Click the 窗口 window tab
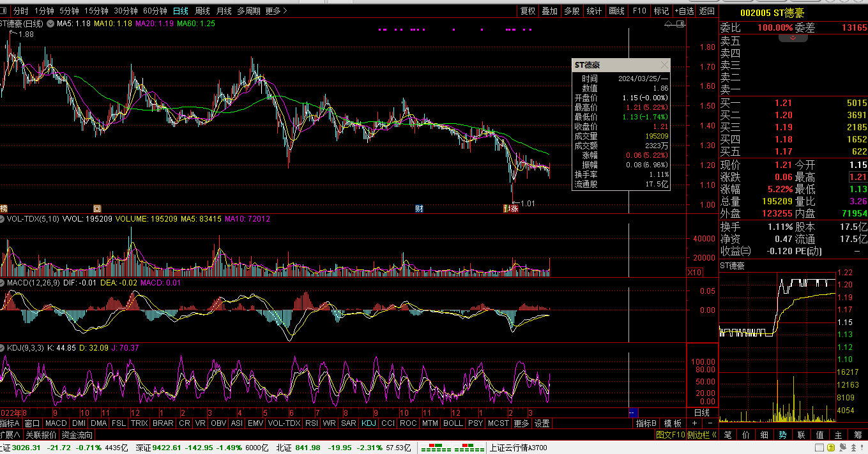The image size is (868, 454). click(x=33, y=423)
